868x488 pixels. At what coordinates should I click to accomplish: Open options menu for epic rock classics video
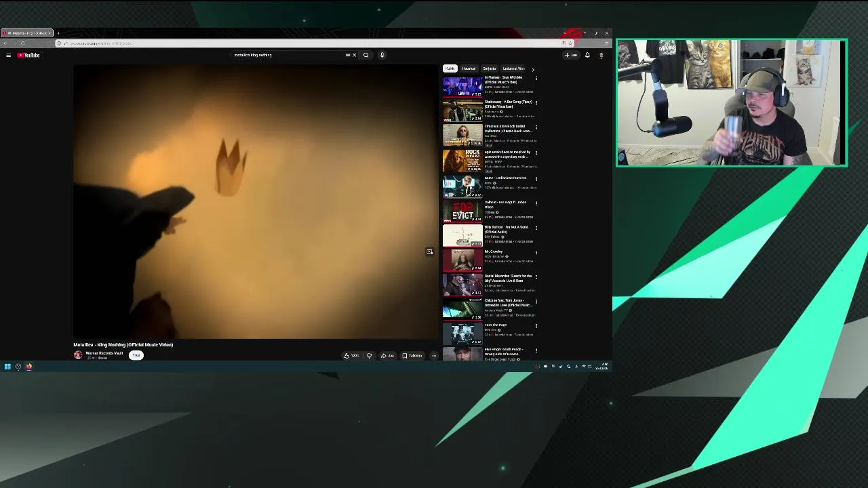click(x=536, y=152)
